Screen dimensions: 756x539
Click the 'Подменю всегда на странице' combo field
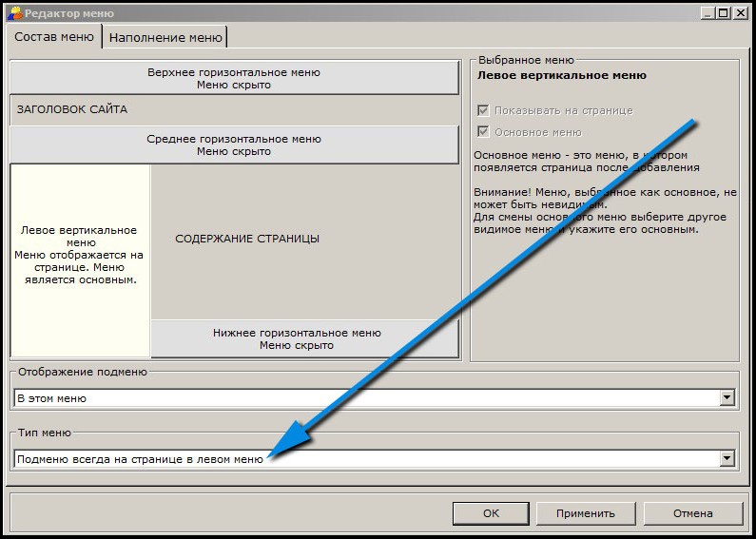point(365,458)
